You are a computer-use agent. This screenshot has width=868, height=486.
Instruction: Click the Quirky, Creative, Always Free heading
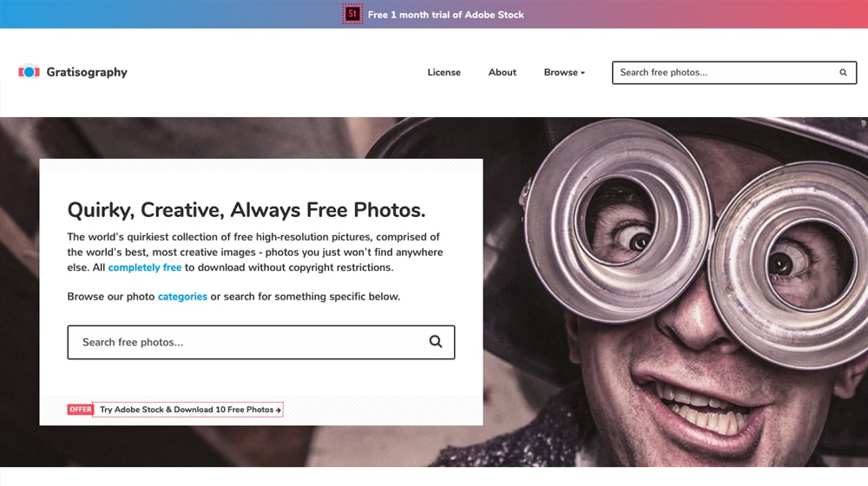[247, 209]
